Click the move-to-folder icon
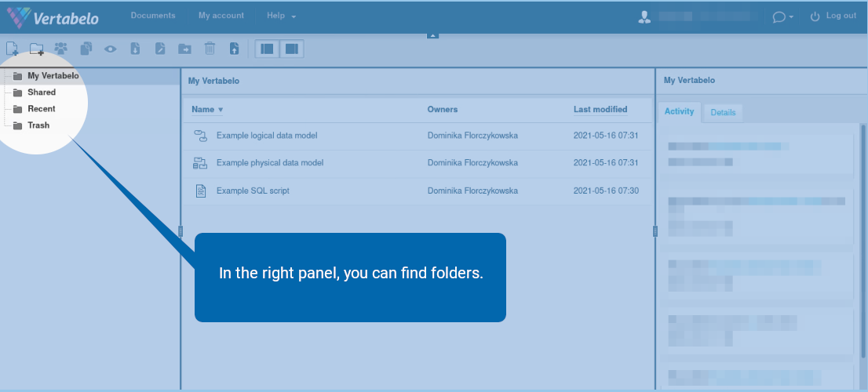This screenshot has width=868, height=392. click(x=184, y=49)
